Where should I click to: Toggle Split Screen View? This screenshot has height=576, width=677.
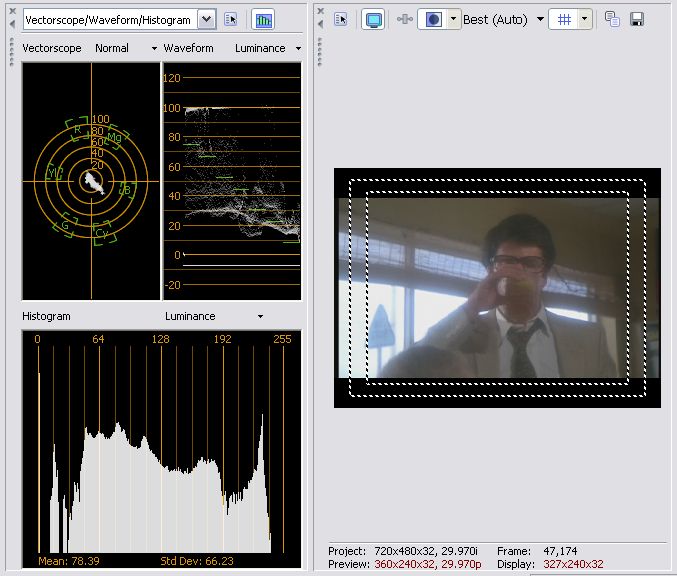coord(433,19)
